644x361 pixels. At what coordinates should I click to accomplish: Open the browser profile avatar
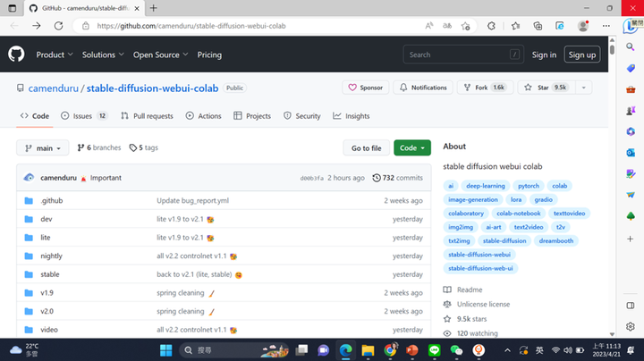tap(583, 26)
